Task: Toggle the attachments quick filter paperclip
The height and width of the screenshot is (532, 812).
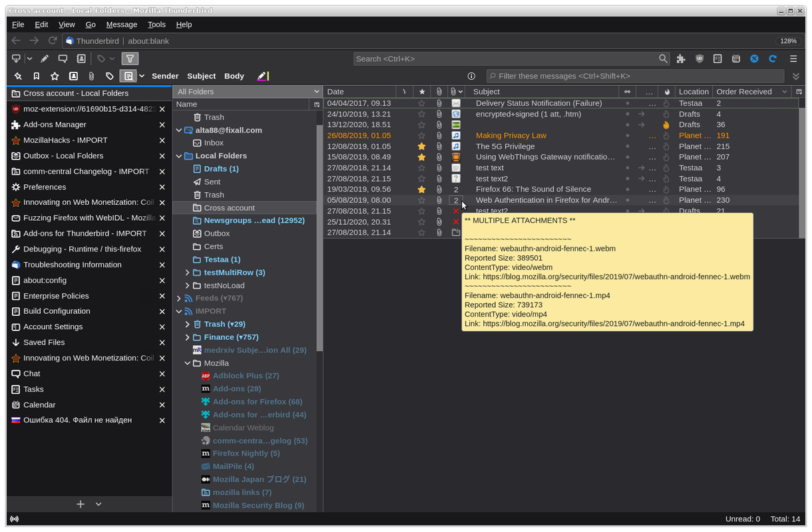Action: click(x=92, y=76)
